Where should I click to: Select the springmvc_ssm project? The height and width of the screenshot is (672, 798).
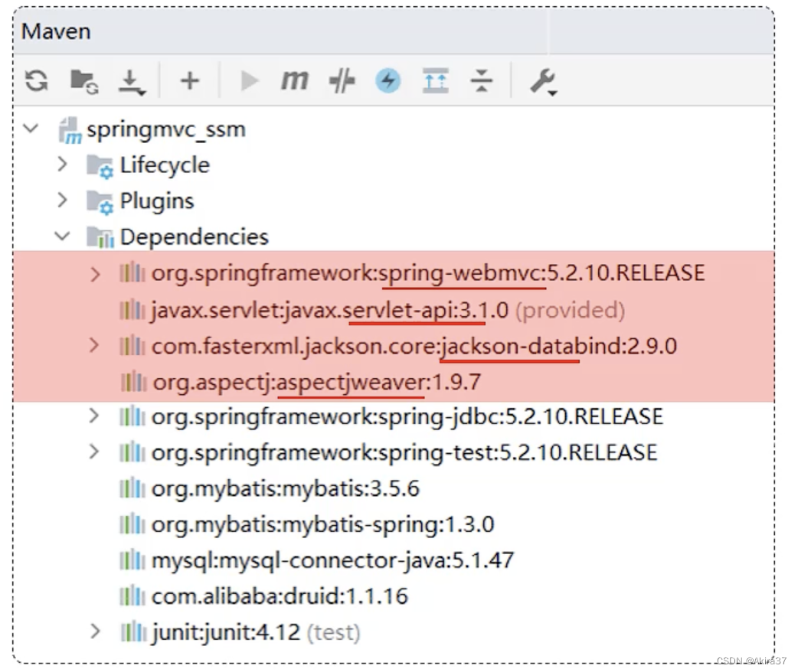pos(166,129)
